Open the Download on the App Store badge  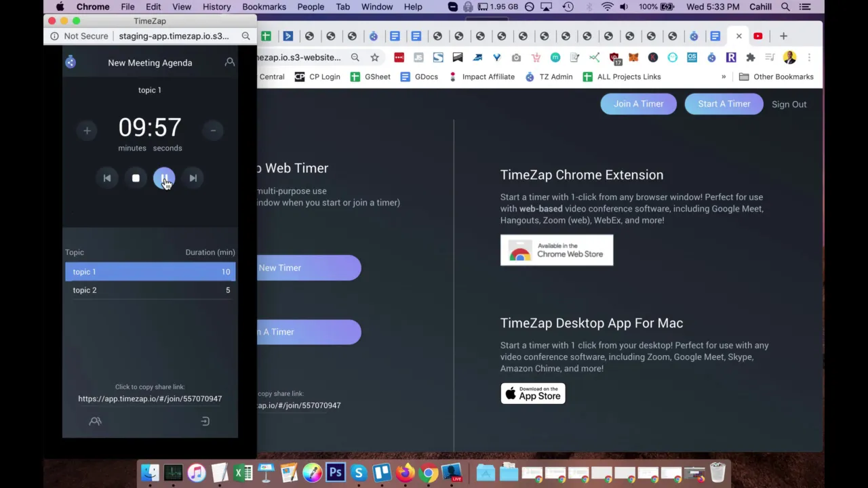tap(533, 394)
